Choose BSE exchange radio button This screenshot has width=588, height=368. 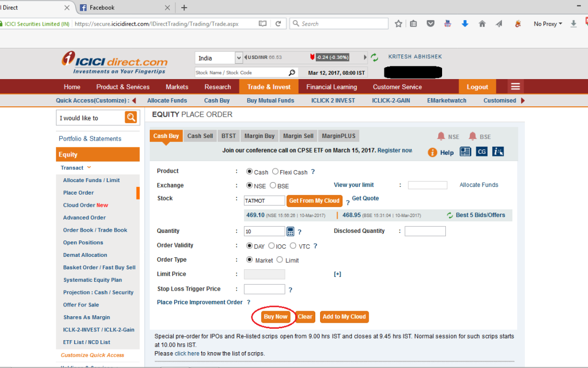tap(273, 185)
